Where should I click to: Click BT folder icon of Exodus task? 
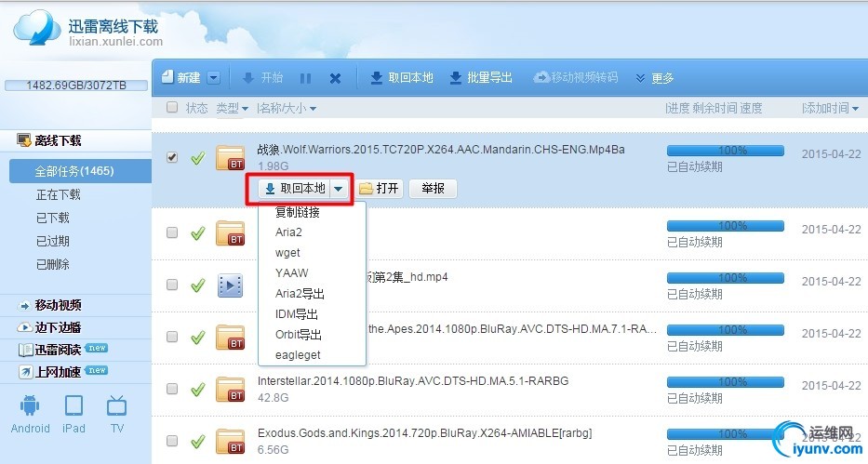coord(231,441)
